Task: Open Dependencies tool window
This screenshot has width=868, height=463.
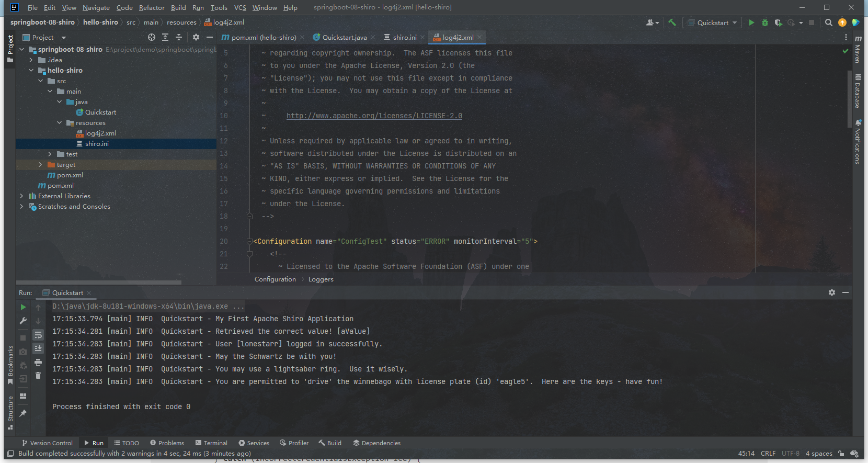Action: 376,443
